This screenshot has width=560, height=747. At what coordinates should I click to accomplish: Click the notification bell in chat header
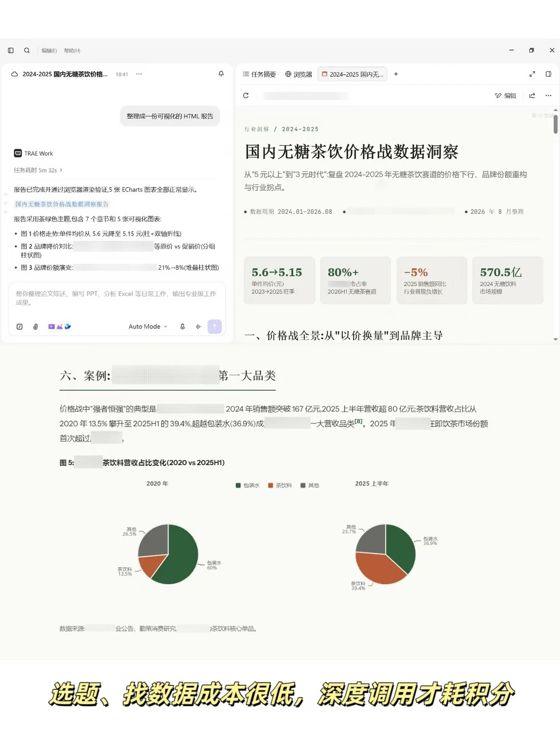pos(221,74)
